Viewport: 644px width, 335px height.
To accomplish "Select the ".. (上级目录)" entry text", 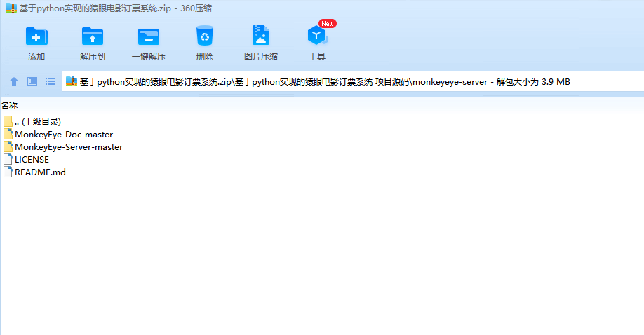I will coord(38,122).
